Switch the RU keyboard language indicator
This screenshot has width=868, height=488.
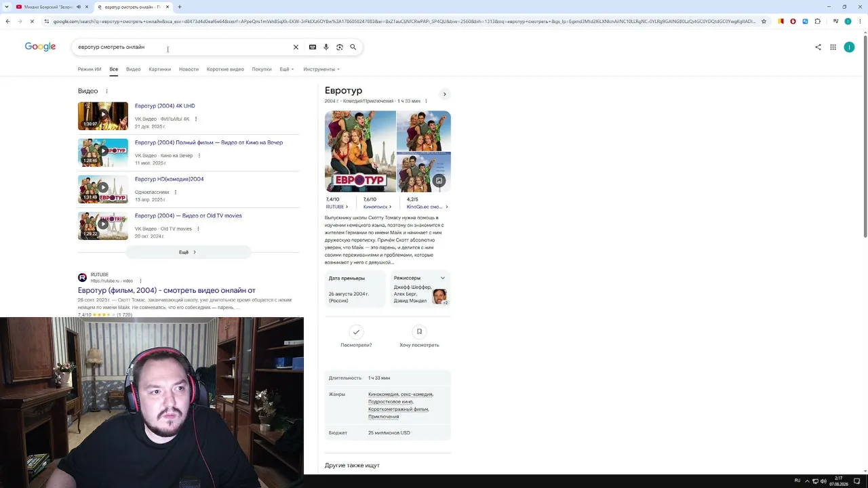click(x=797, y=481)
